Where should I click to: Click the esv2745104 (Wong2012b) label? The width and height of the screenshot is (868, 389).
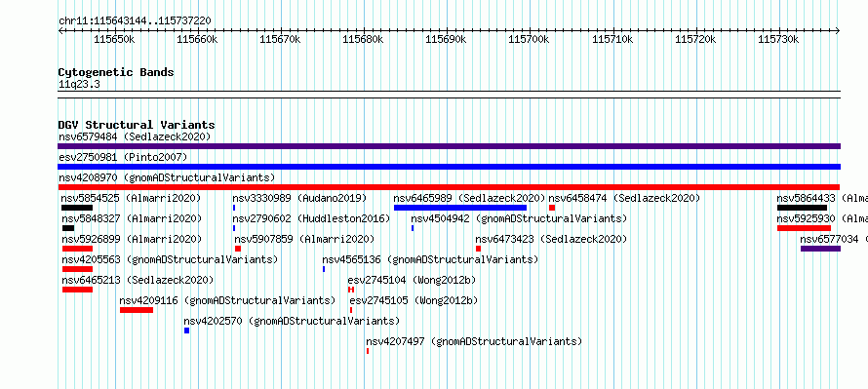click(412, 280)
